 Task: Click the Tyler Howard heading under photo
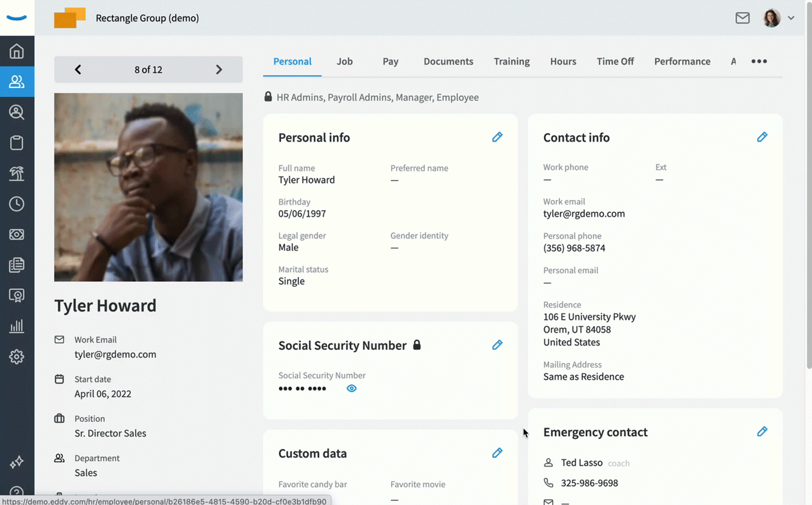[x=105, y=306]
